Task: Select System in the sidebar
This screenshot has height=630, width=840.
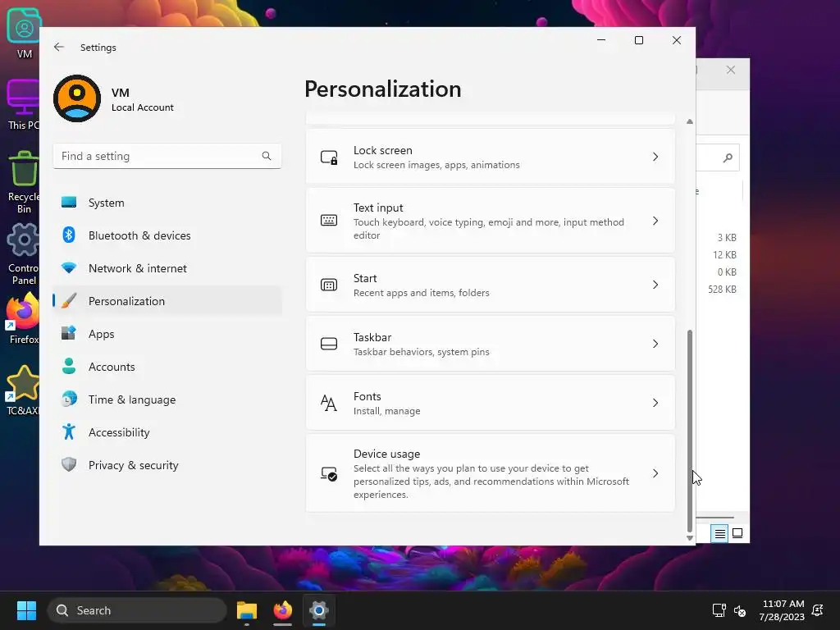Action: tap(167, 203)
